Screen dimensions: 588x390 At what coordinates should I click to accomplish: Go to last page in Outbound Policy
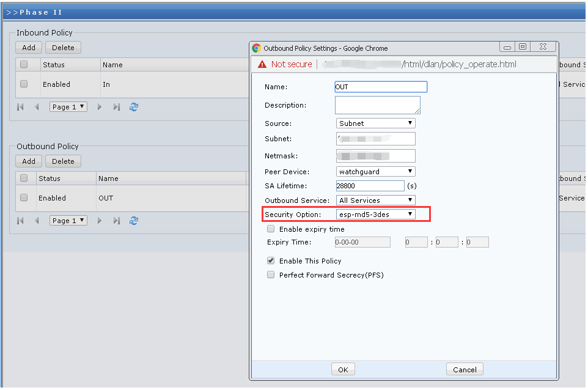pyautogui.click(x=116, y=221)
